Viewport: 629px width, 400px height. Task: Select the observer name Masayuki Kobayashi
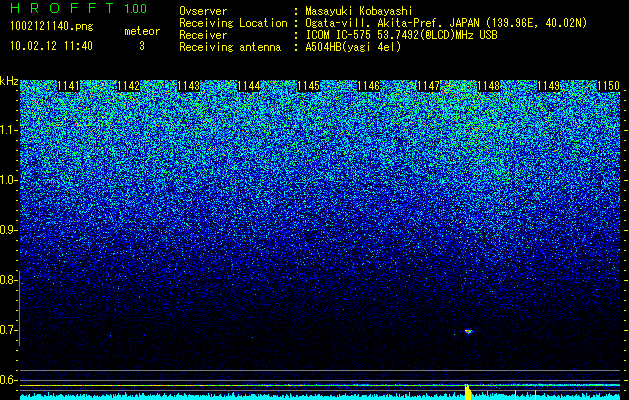pos(359,11)
